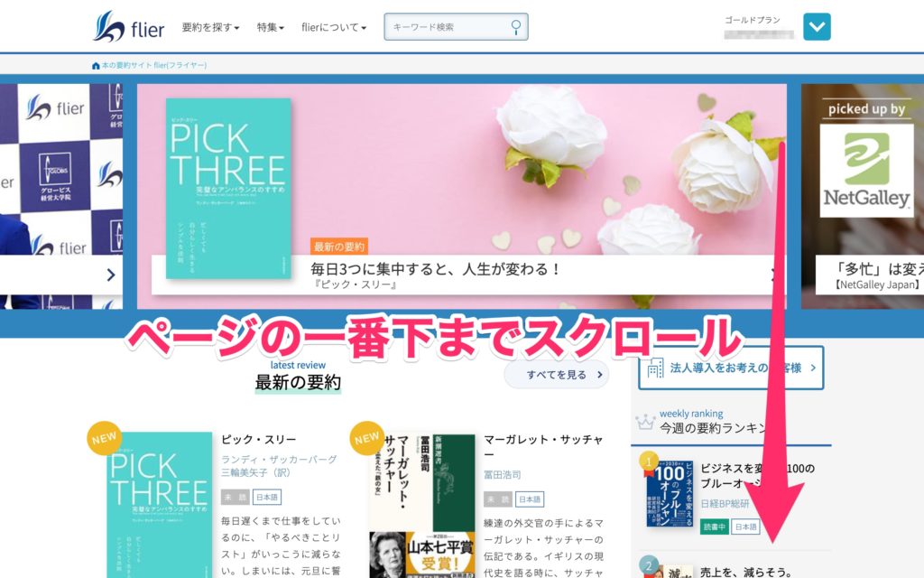Image resolution: width=924 pixels, height=578 pixels.
Task: Open the PICK THREE banner book cover
Action: [228, 188]
